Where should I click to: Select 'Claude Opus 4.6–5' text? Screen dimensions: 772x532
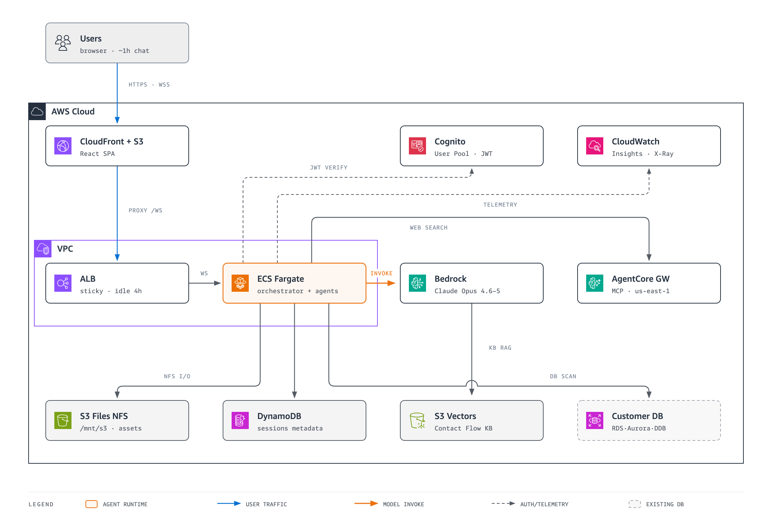[x=467, y=291]
